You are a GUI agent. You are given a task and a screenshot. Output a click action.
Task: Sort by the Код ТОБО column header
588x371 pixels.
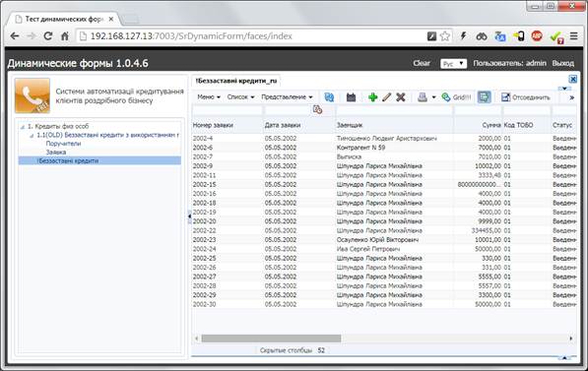[x=518, y=125]
